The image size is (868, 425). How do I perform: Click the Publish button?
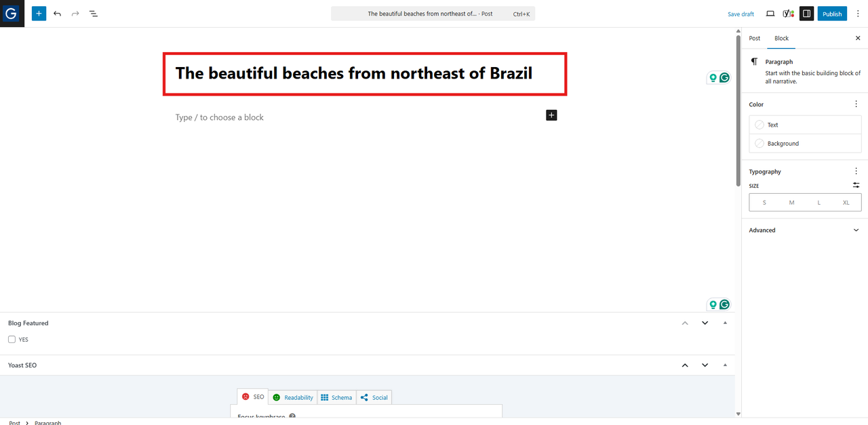click(832, 14)
